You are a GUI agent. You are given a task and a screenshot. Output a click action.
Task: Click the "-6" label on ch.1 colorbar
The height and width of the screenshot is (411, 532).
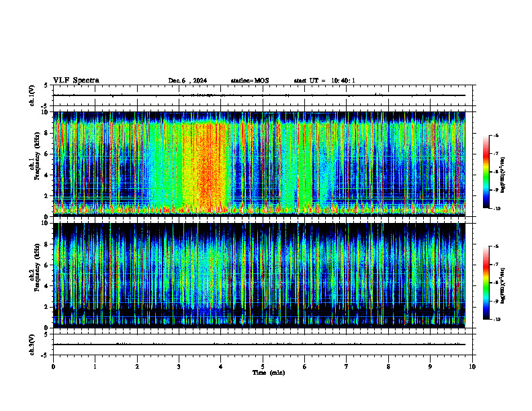coord(496,136)
